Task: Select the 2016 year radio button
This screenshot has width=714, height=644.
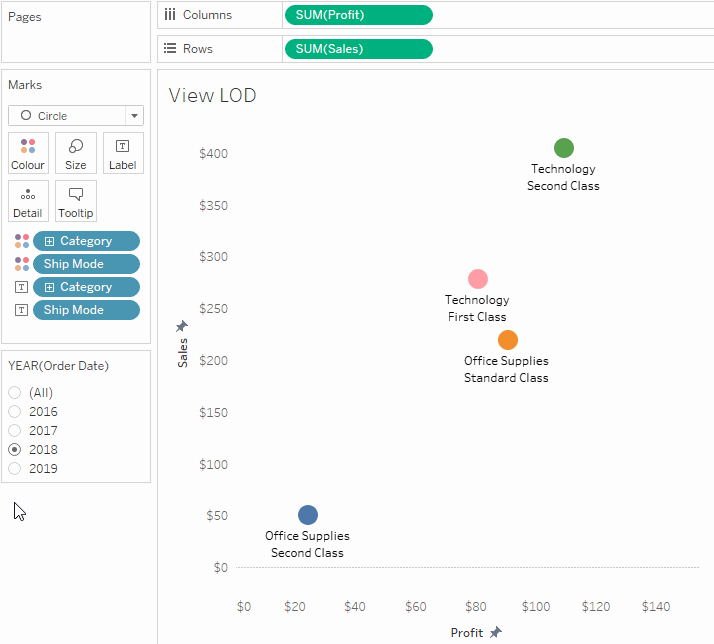Action: tap(14, 411)
